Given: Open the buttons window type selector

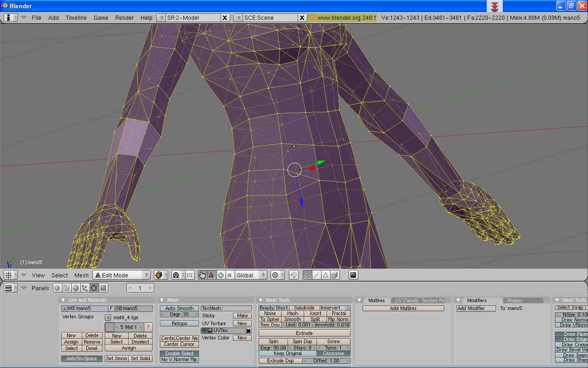Looking at the screenshot, I should tap(11, 288).
